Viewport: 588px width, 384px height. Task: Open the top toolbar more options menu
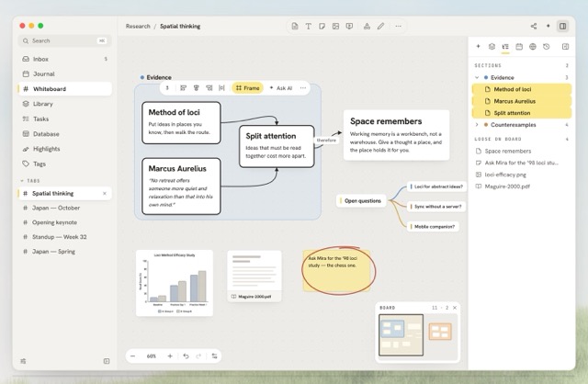pyautogui.click(x=398, y=27)
